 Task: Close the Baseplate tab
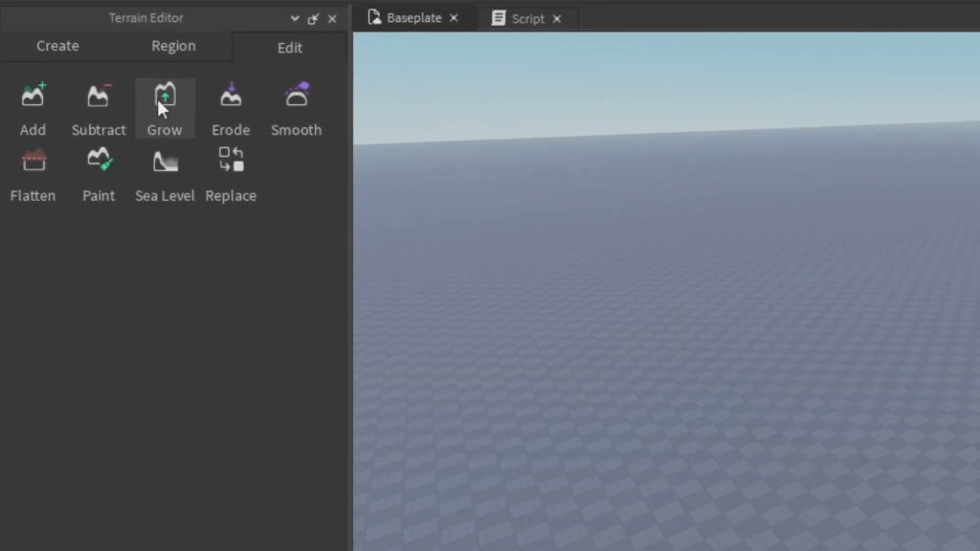[455, 18]
